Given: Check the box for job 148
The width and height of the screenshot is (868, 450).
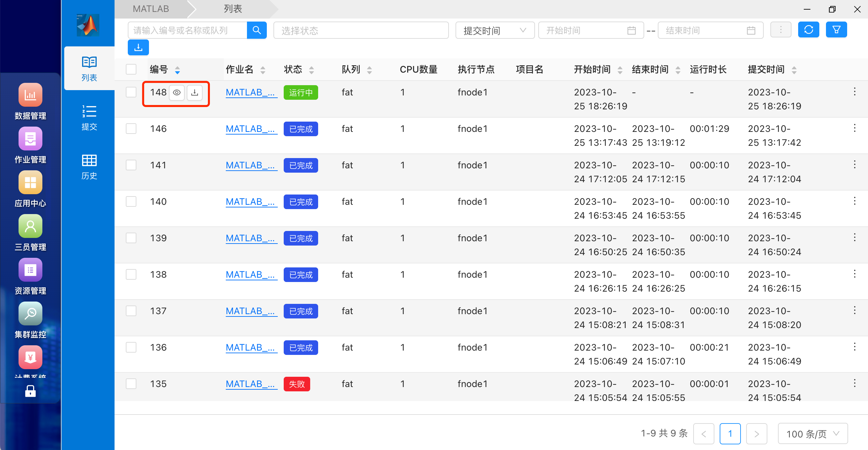Looking at the screenshot, I should tap(131, 92).
